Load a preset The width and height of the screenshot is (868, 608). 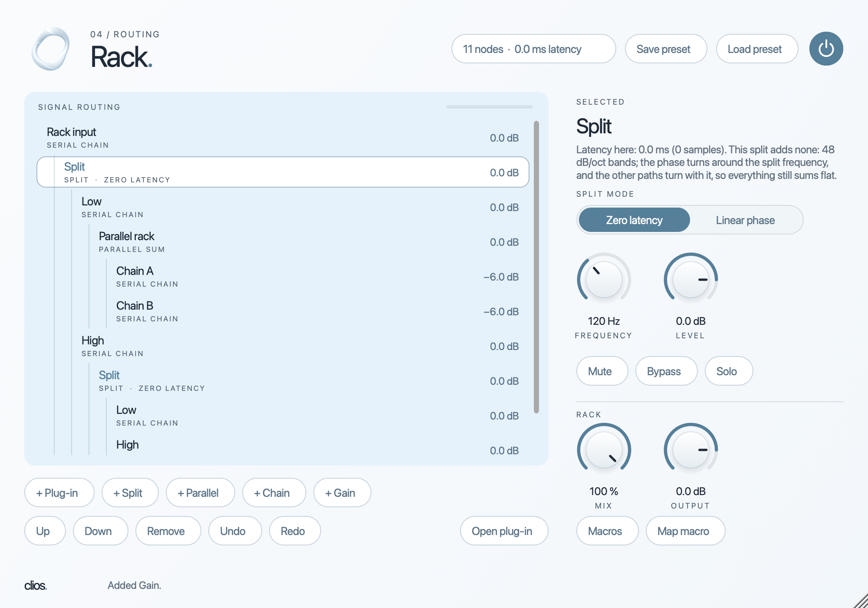[x=757, y=49]
